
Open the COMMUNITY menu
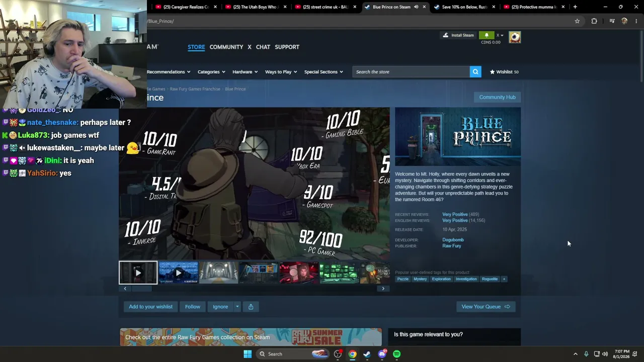(x=226, y=47)
